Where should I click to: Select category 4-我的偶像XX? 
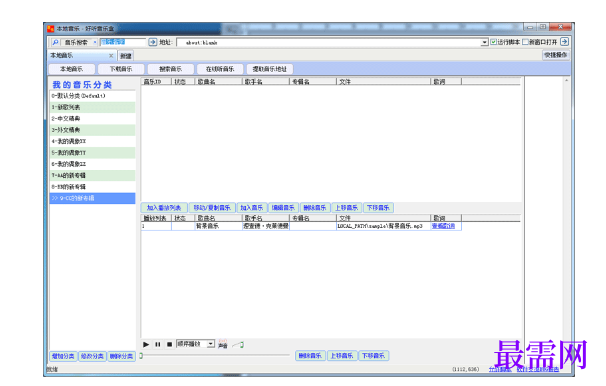(92, 141)
